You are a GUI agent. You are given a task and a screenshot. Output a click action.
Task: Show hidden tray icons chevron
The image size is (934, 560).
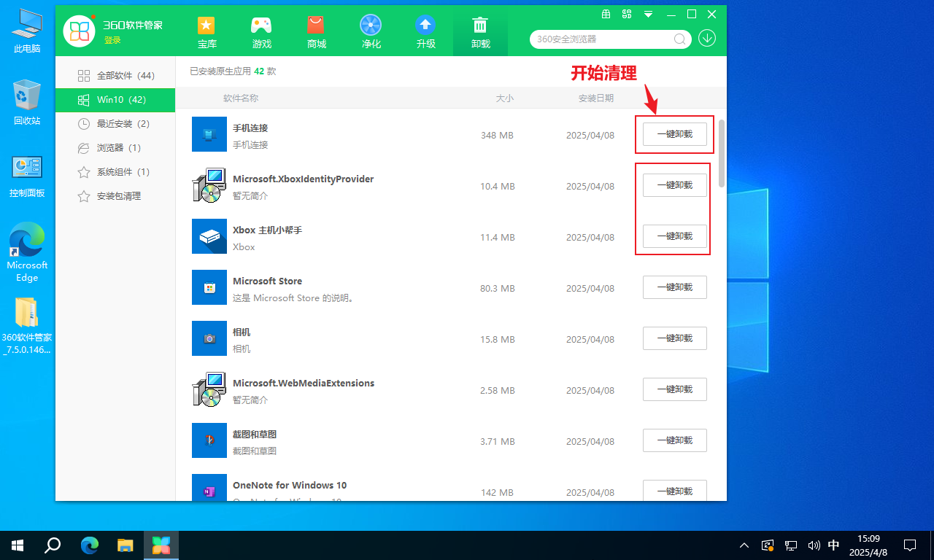744,545
